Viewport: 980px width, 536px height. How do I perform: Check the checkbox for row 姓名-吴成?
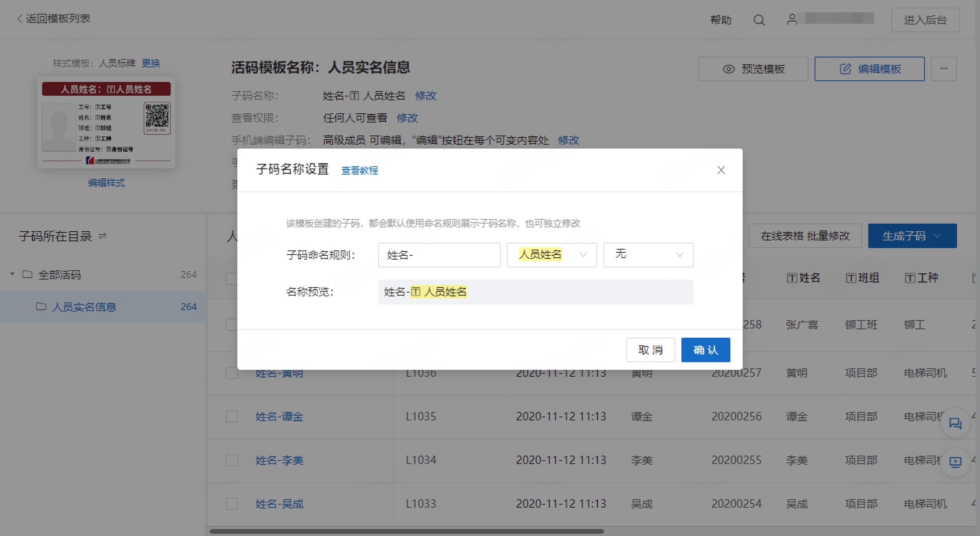pyautogui.click(x=232, y=504)
